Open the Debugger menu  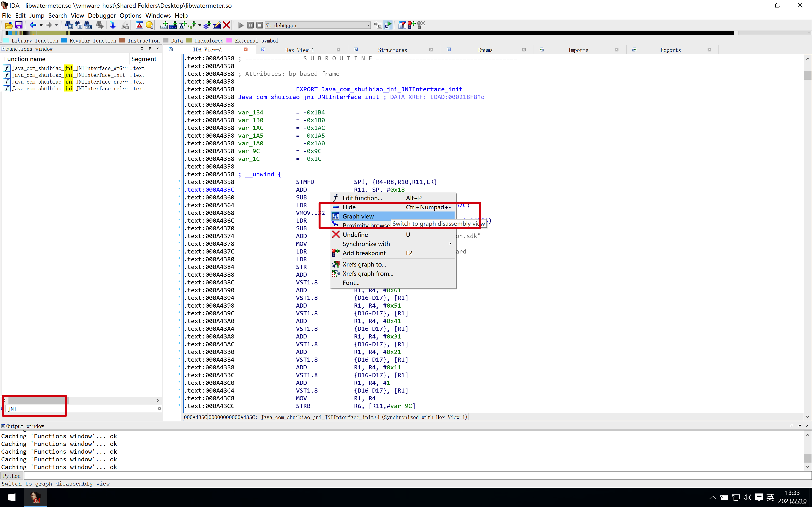(102, 15)
